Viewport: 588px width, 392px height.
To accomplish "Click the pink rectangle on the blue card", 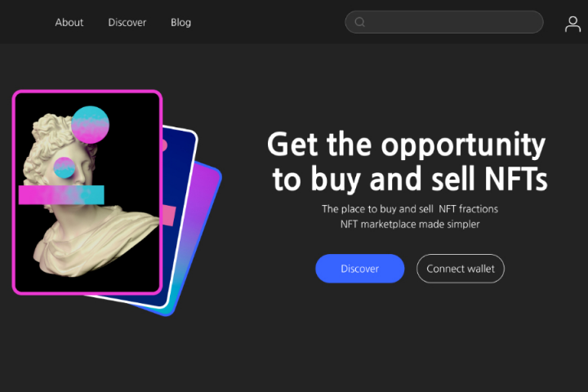I will [169, 216].
